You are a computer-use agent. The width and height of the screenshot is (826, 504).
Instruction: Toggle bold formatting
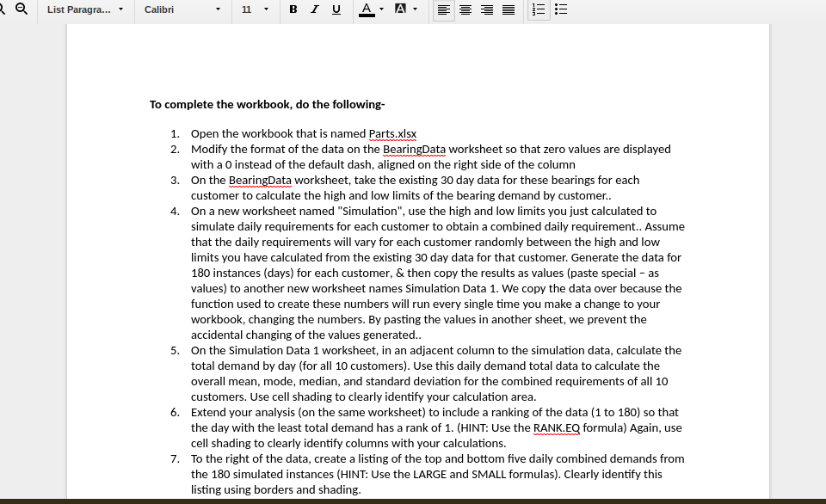pos(293,9)
